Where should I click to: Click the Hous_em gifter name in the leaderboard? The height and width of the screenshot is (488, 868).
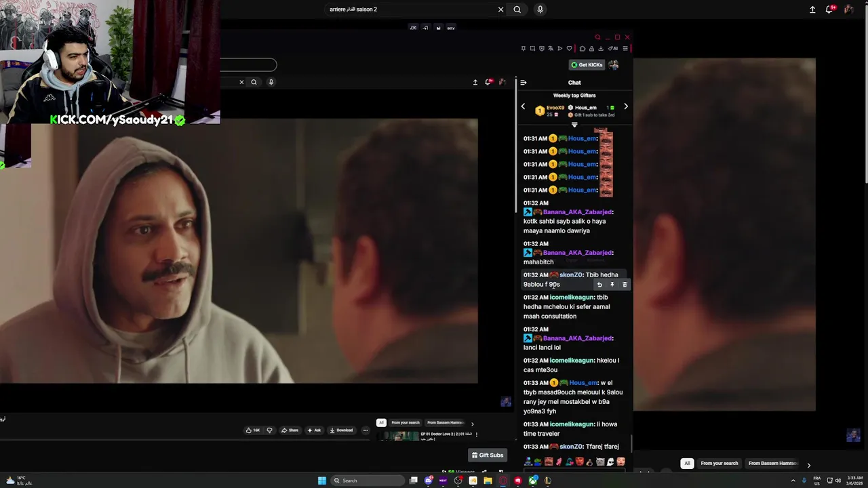coord(586,108)
